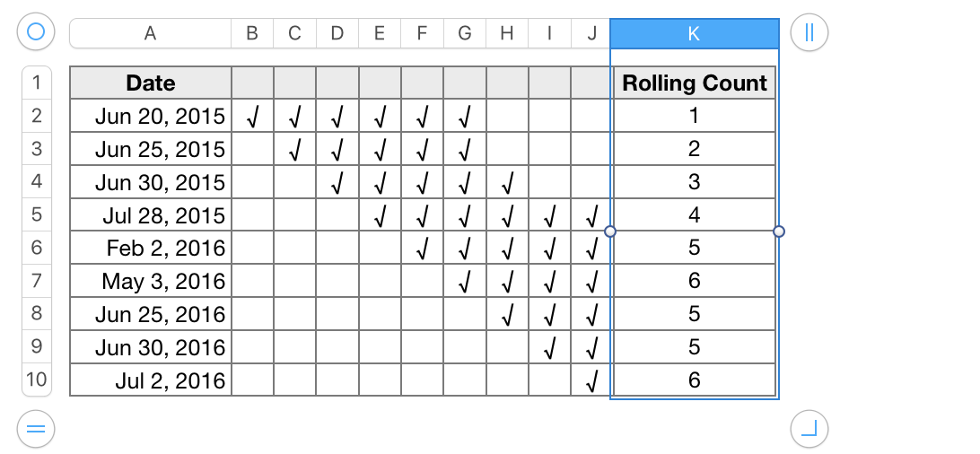Viewport: 980px width, 454px height.
Task: Select column E header
Action: [380, 33]
